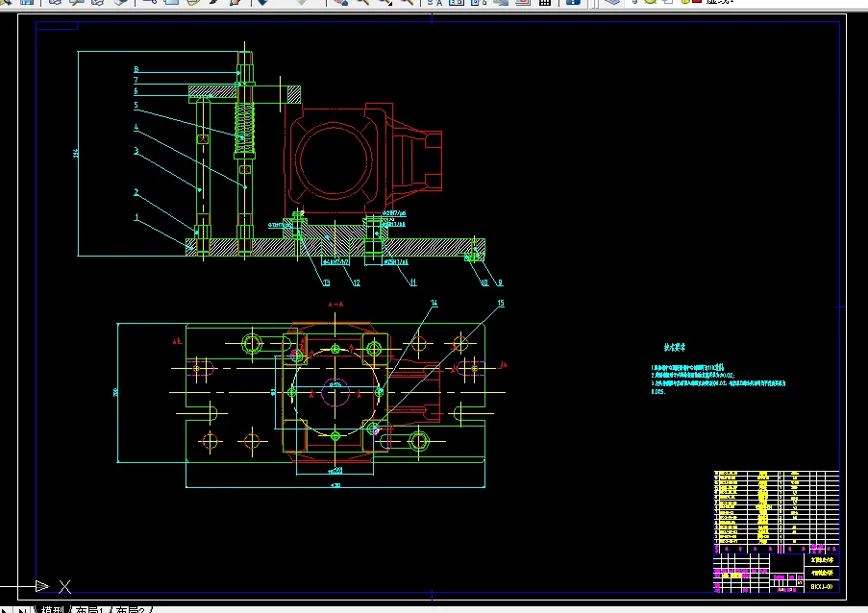Select part balloon number 13
The image size is (868, 613).
[326, 282]
